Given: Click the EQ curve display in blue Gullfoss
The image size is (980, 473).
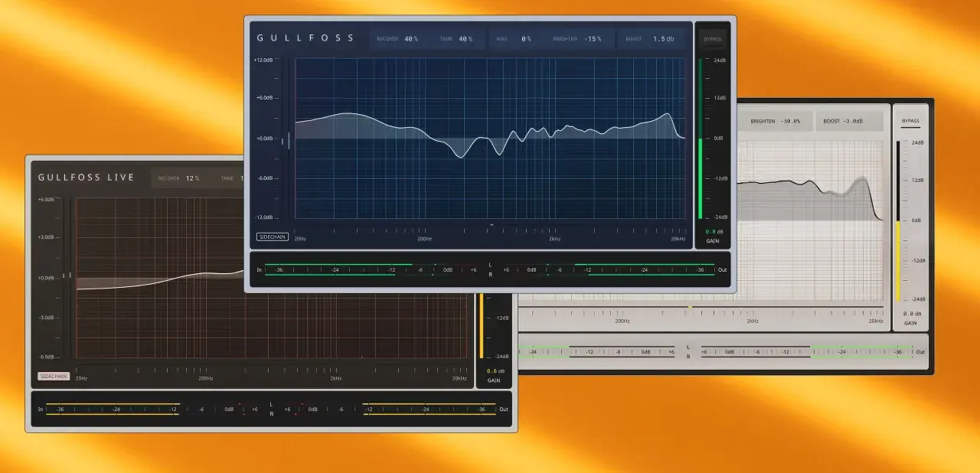Looking at the screenshot, I should [x=491, y=139].
